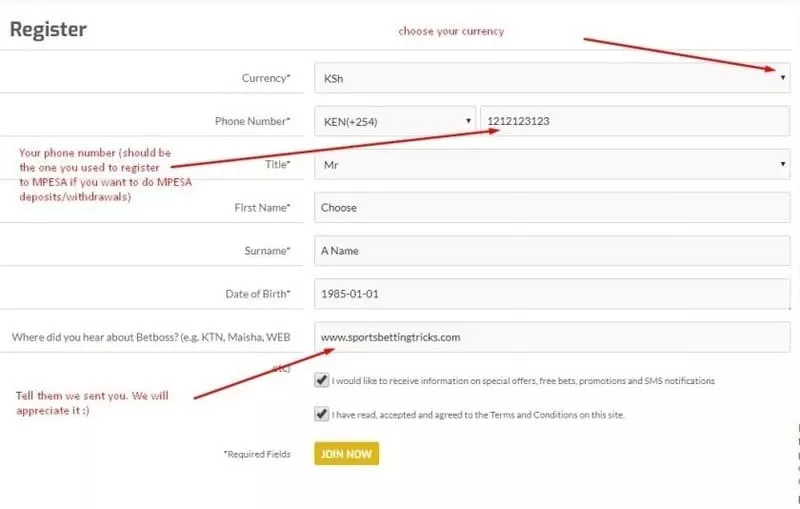The width and height of the screenshot is (800, 509).
Task: Click the Surname* label
Action: [x=267, y=250]
